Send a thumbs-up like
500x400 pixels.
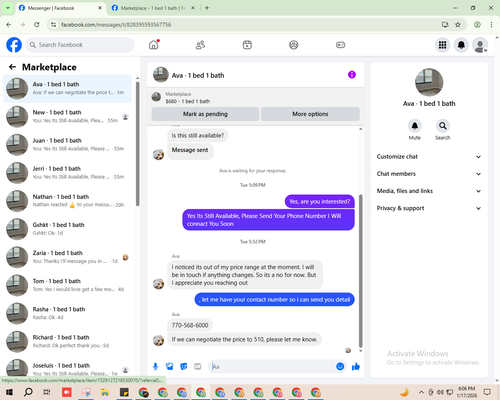pos(356,367)
